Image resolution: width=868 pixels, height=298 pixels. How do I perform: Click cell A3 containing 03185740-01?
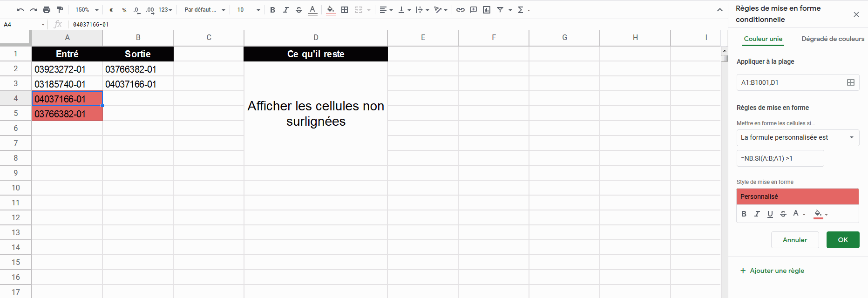pos(67,84)
